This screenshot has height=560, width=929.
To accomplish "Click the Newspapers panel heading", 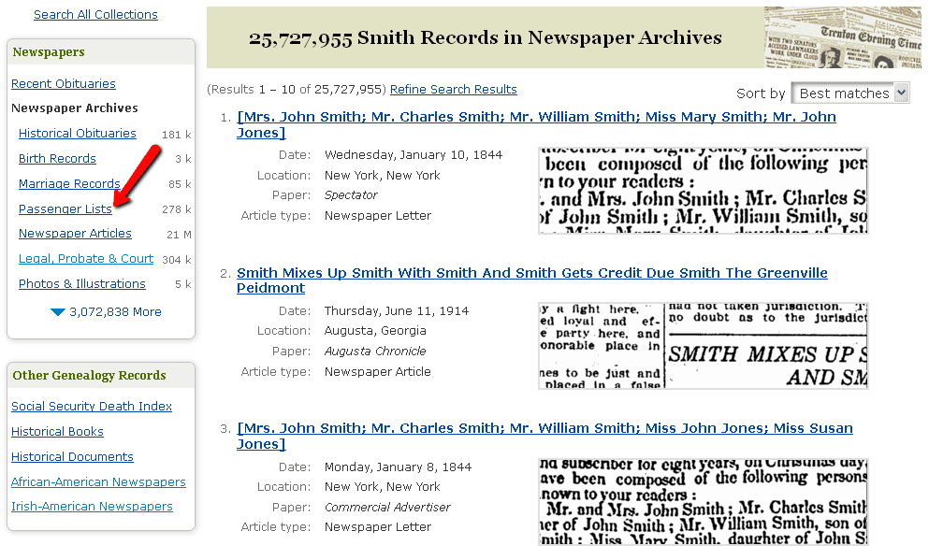I will coord(49,52).
